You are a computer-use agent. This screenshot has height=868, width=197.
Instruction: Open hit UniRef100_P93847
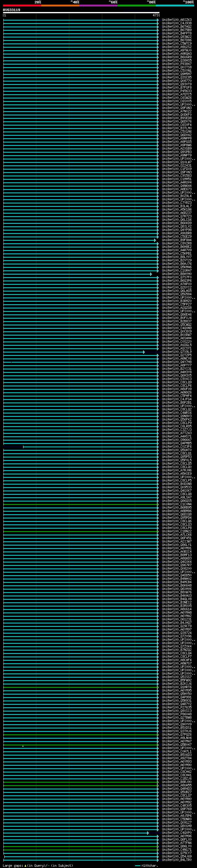tap(176, 64)
